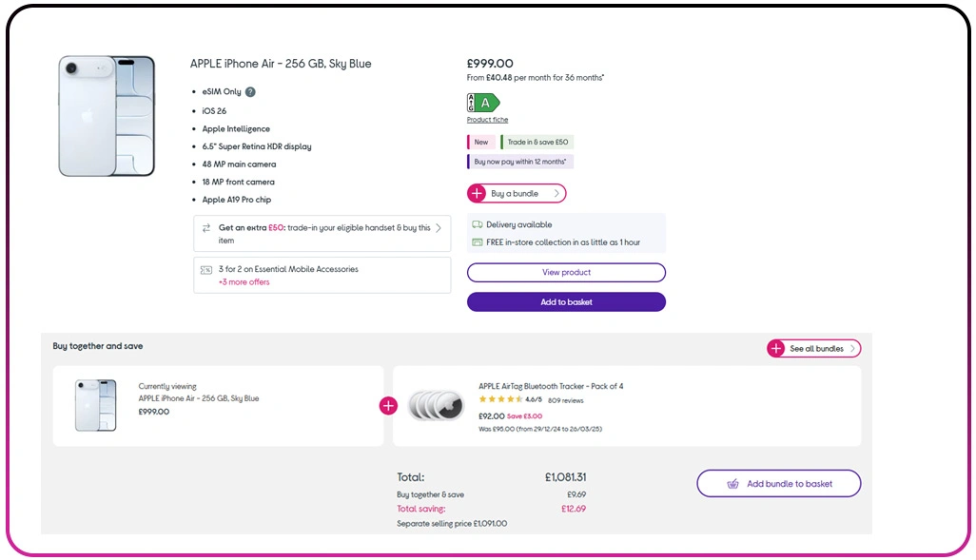Click the chevron on Buy a bundle
The image size is (976, 560).
(x=557, y=193)
